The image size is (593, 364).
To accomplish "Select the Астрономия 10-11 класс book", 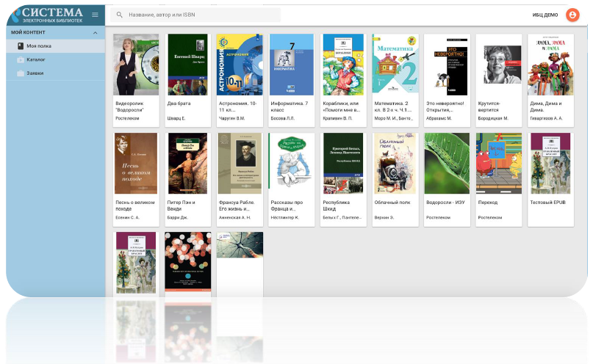I will pyautogui.click(x=239, y=65).
